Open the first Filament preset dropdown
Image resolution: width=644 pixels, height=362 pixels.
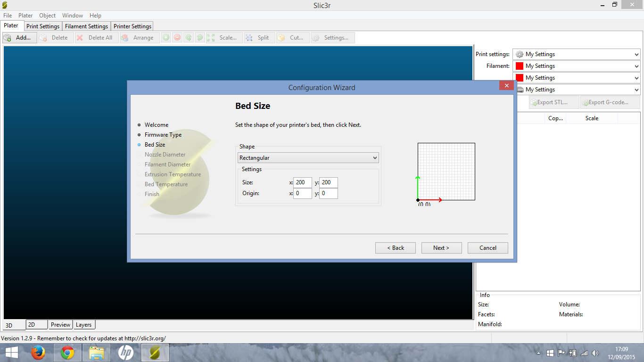(577, 66)
